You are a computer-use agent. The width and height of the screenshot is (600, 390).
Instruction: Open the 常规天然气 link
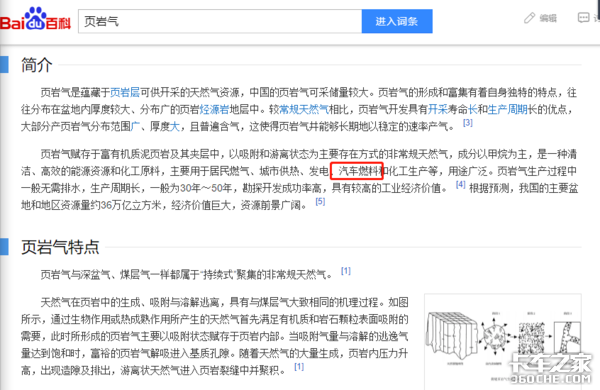(x=304, y=109)
